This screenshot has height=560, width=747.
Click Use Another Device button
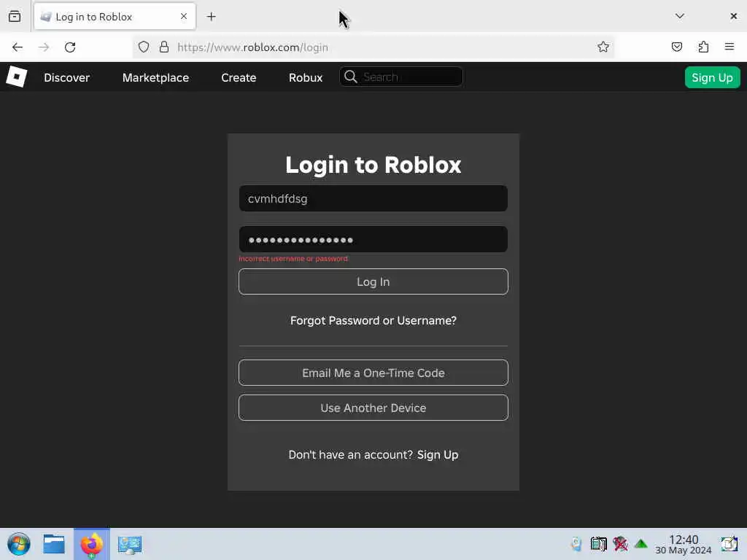(x=373, y=408)
